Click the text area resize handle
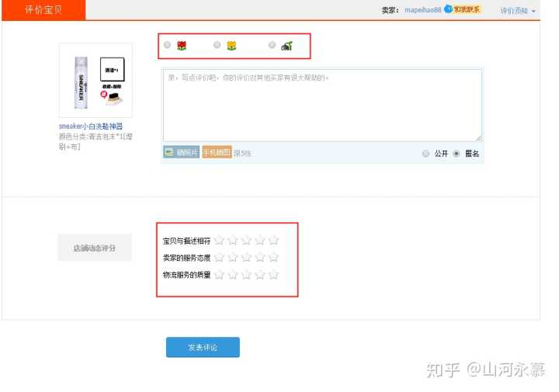The height and width of the screenshot is (392, 559). pyautogui.click(x=479, y=139)
